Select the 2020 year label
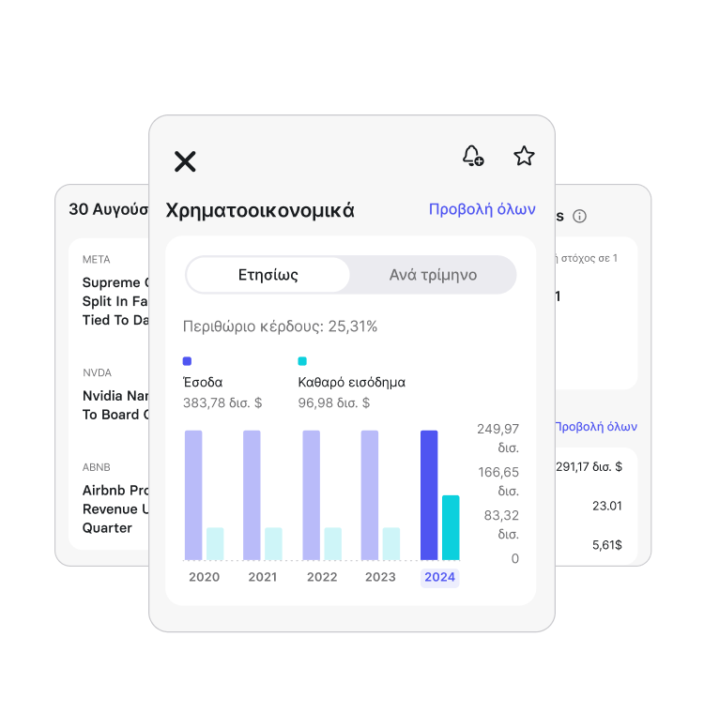The image size is (704, 728). point(204,577)
